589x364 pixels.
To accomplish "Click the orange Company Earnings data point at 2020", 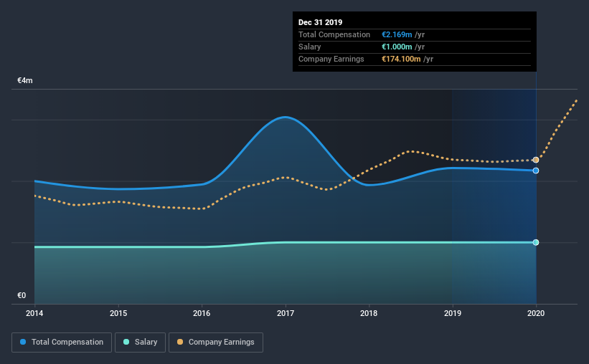I will pos(536,161).
